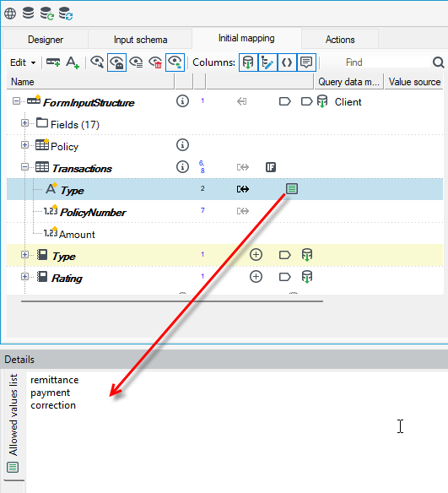448x493 pixels.
Task: Click the database icon on Rating row
Action: pos(307,277)
